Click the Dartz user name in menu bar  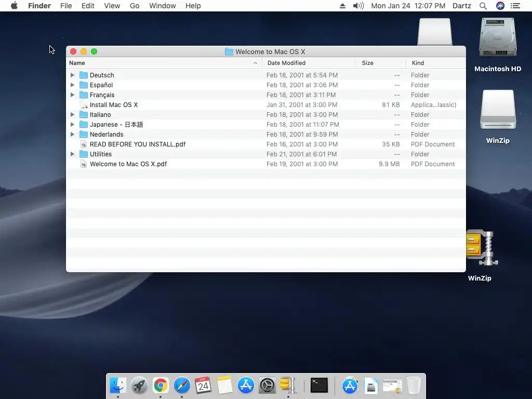tap(462, 6)
